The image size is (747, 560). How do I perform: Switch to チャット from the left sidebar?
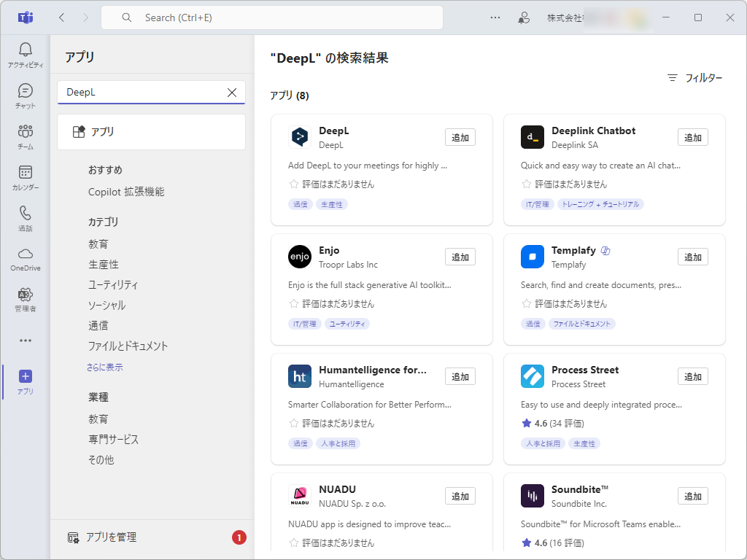point(25,95)
